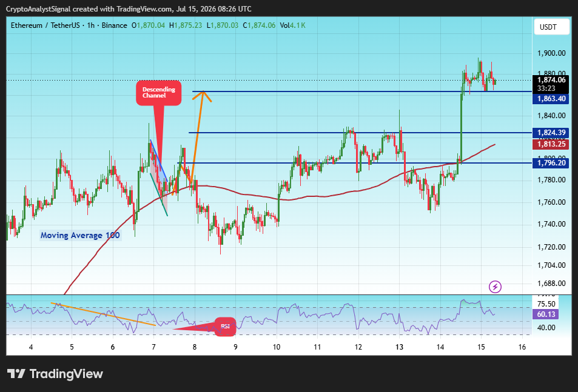Click the 1,796.20 horizontal line price label

551,163
